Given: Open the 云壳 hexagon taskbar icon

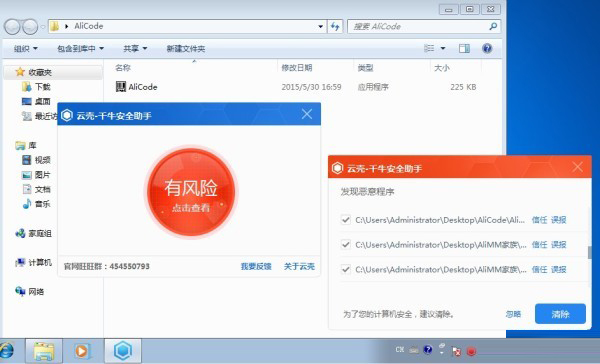Looking at the screenshot, I should 123,351.
